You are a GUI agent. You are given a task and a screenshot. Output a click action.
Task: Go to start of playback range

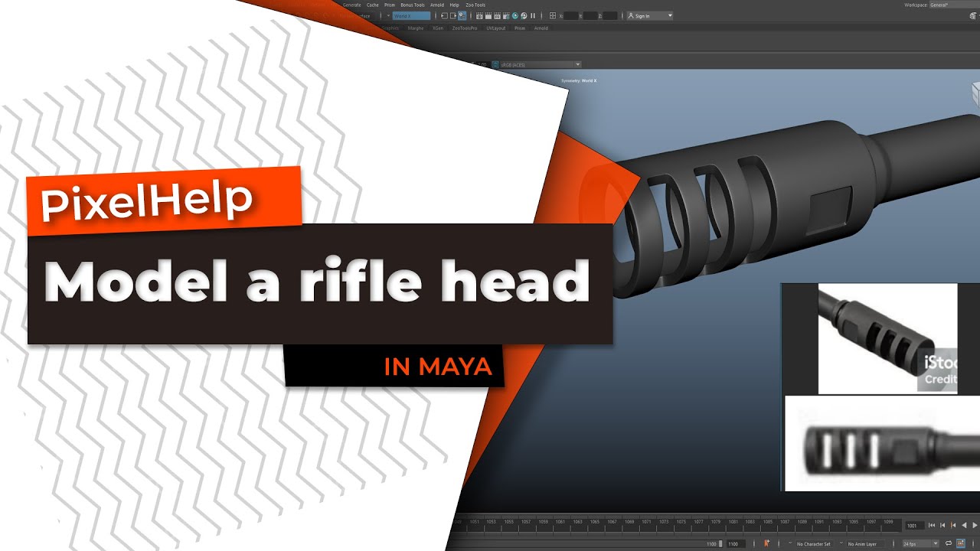[x=932, y=526]
